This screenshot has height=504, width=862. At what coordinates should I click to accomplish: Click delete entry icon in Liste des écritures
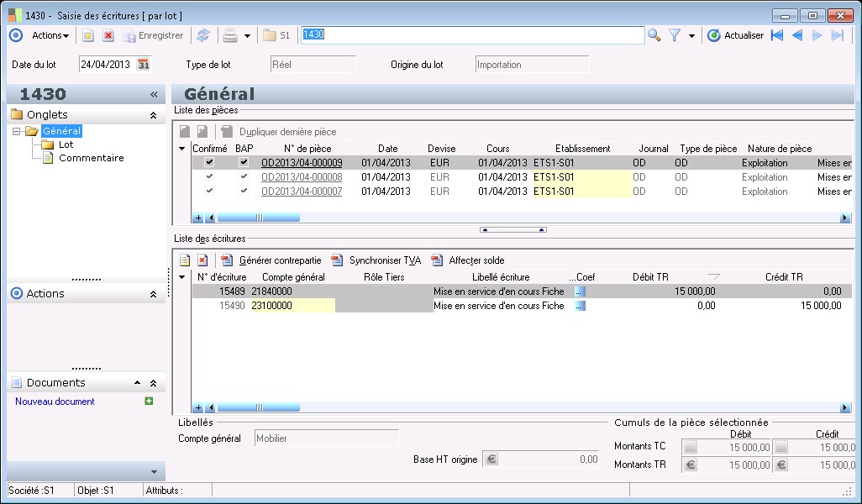(x=202, y=260)
